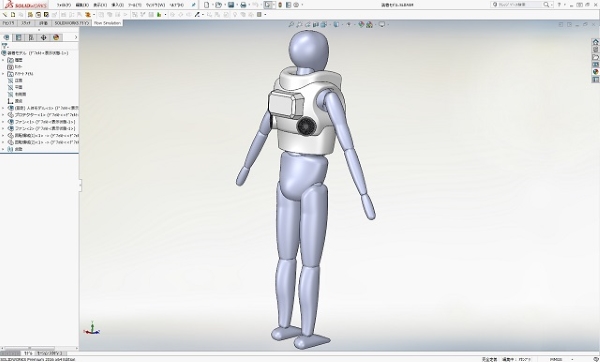Switch to the Flow Simulation tab
This screenshot has width=600, height=362.
click(x=107, y=23)
